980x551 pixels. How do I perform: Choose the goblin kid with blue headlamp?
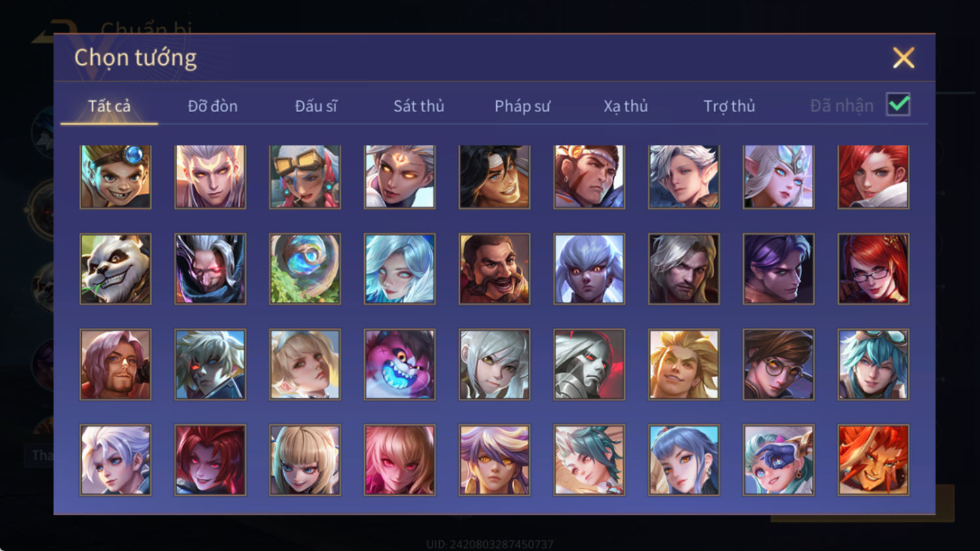(116, 177)
